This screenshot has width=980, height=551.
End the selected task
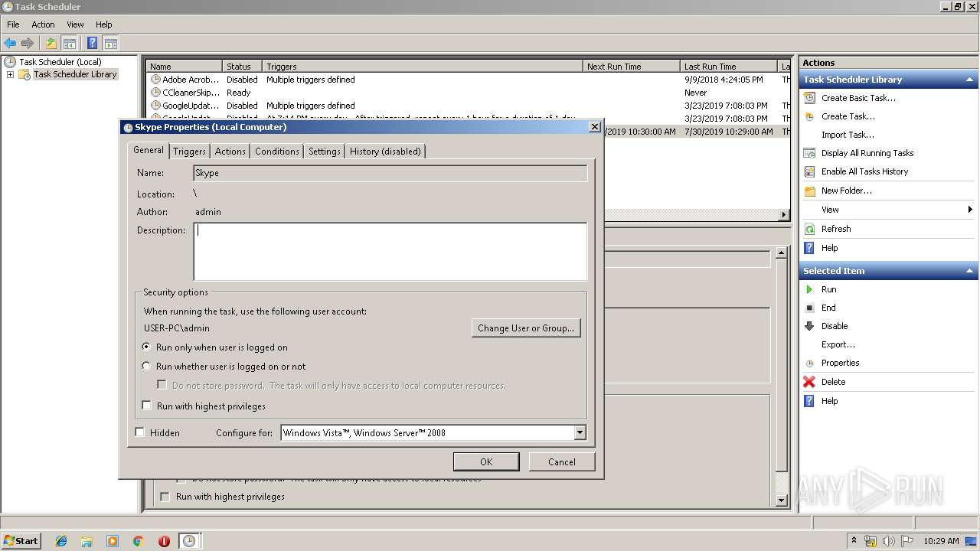click(x=828, y=308)
